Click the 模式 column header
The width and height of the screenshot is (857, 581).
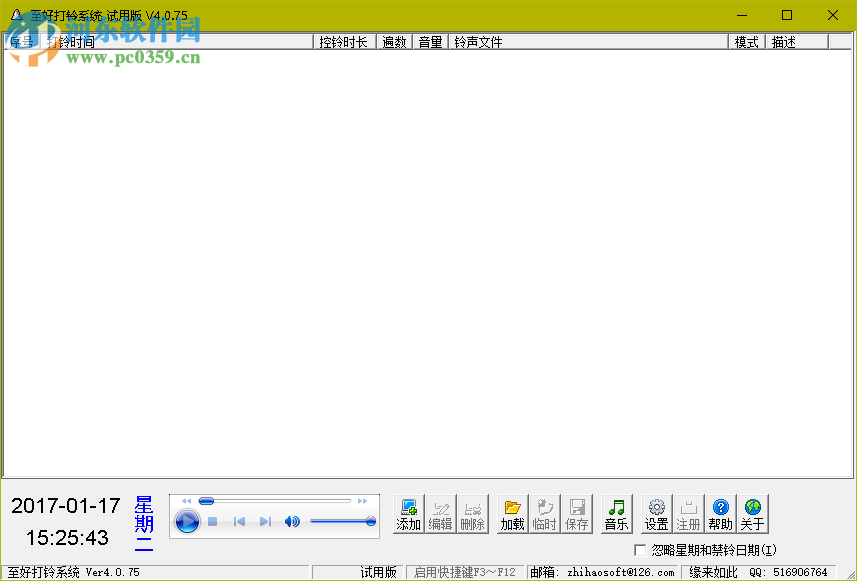click(x=747, y=42)
